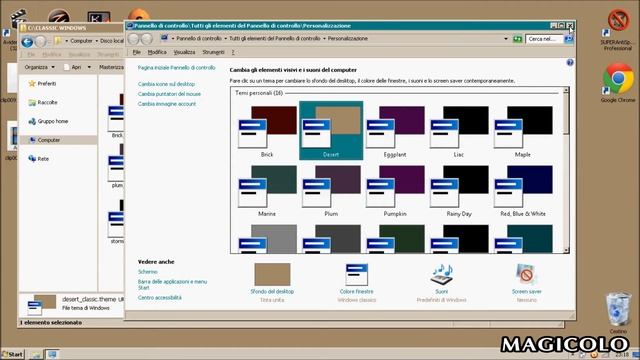Choose the Eggplant theme
The width and height of the screenshot is (640, 360).
pyautogui.click(x=395, y=131)
